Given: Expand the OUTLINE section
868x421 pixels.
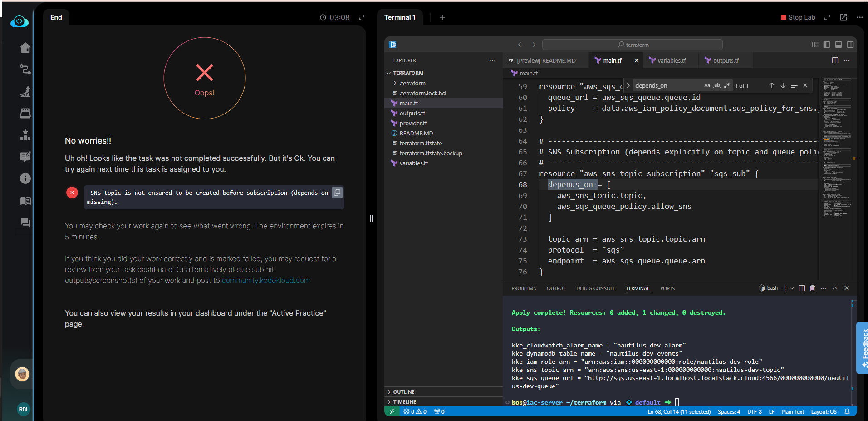Looking at the screenshot, I should coord(403,392).
